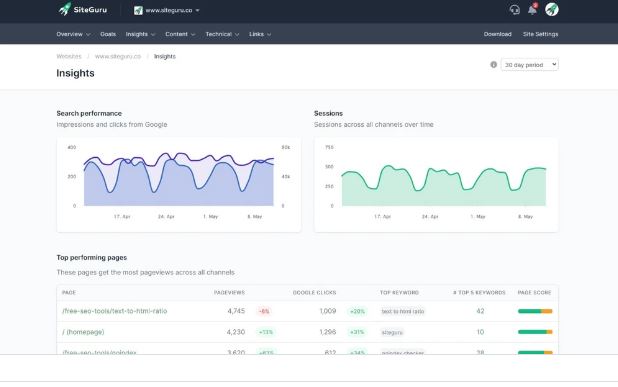Click the +31% clicks change badge
Image resolution: width=618 pixels, height=387 pixels.
point(357,332)
